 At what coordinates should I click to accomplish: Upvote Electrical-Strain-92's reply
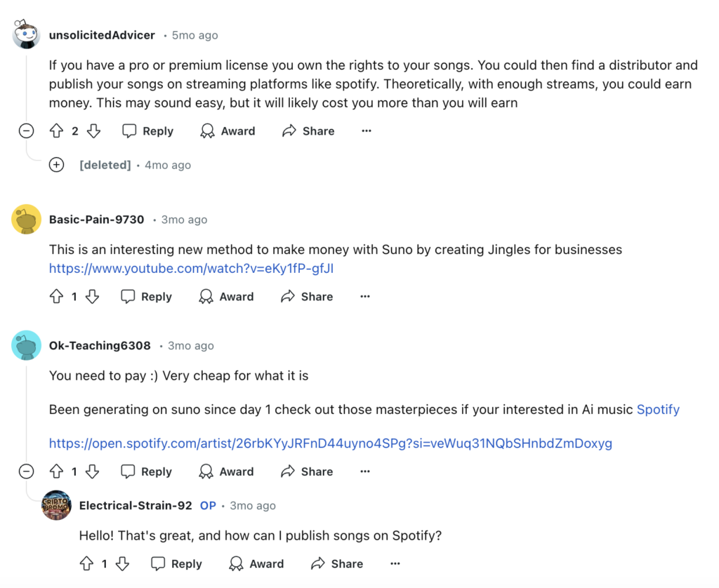(x=86, y=563)
